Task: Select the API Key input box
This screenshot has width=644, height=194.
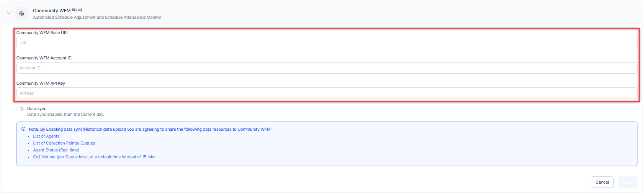Action: pyautogui.click(x=327, y=93)
